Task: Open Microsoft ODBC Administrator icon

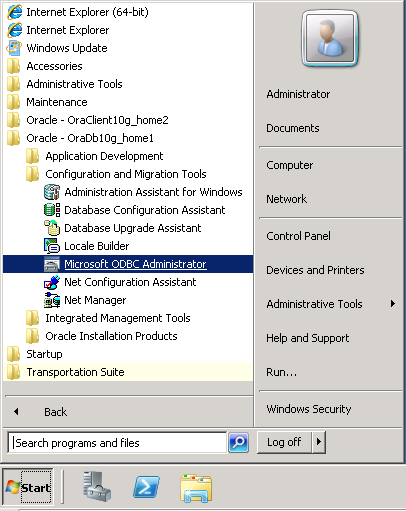Action: click(x=52, y=264)
